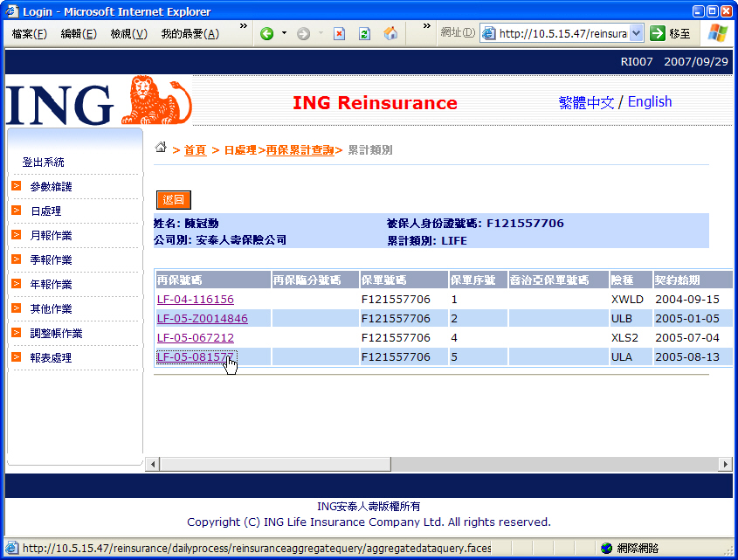The image size is (738, 560).
Task: Click the Stop loading icon
Action: pos(340,33)
